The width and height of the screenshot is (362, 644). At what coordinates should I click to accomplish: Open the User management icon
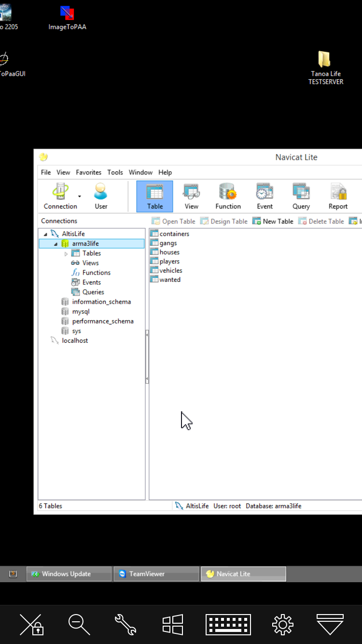tap(101, 192)
